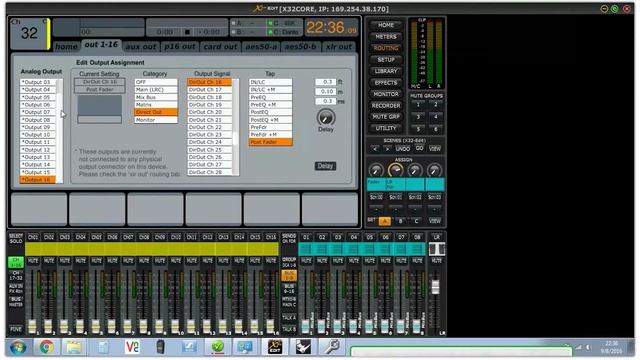Toggle mute group 4
Viewport: 640px width, 360px height.
pyautogui.click(x=436, y=117)
